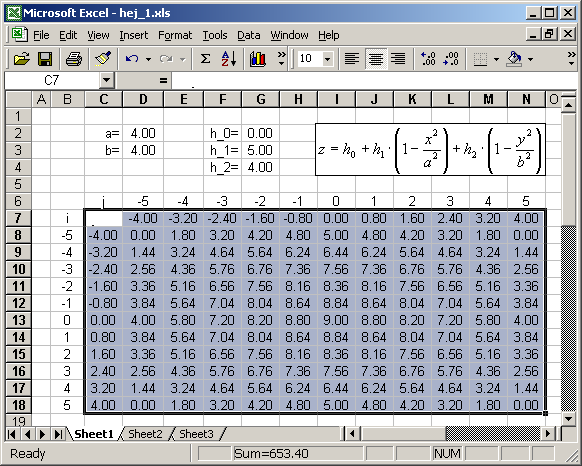The width and height of the screenshot is (582, 466).
Task: Click the vertical scrollbar down arrow
Action: pos(568,419)
